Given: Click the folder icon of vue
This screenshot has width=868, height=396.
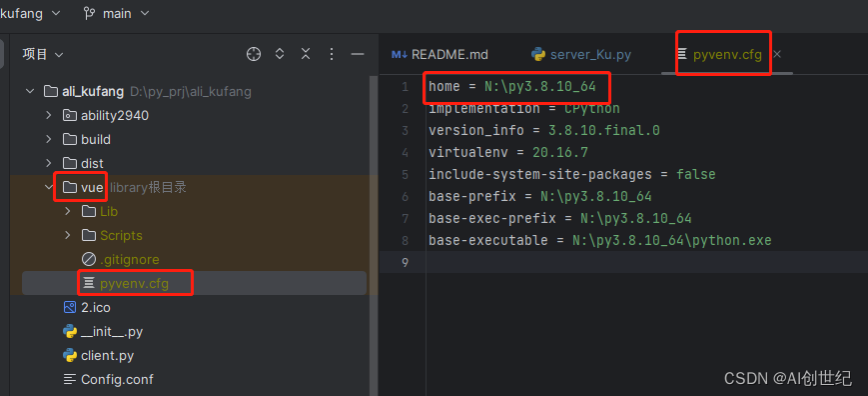Looking at the screenshot, I should [69, 187].
